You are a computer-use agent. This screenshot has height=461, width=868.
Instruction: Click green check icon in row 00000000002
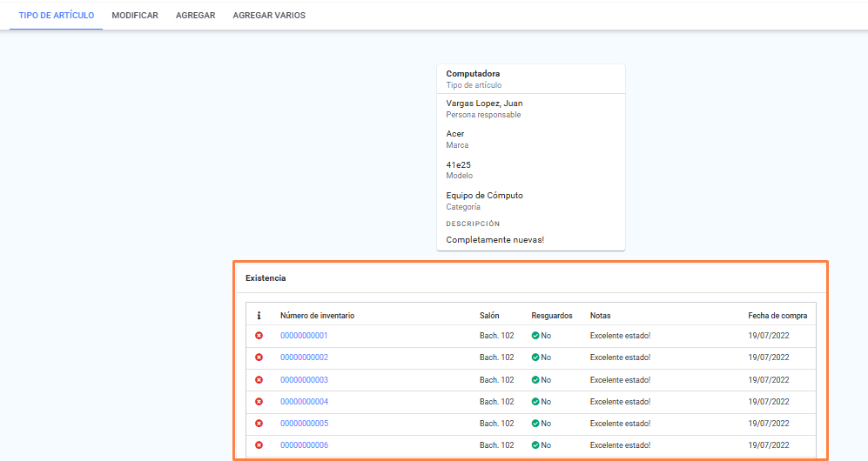tap(535, 357)
